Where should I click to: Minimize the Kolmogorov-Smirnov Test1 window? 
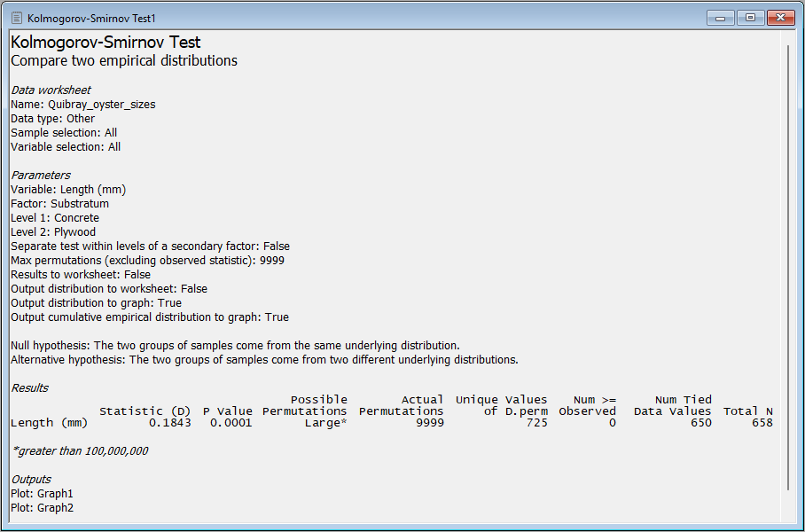[720, 18]
